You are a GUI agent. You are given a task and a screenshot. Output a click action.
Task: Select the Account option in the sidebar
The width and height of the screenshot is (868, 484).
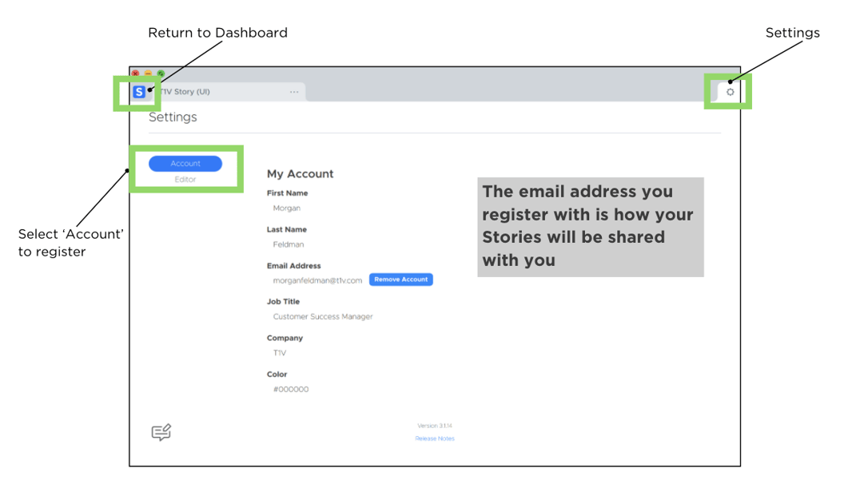click(x=185, y=163)
